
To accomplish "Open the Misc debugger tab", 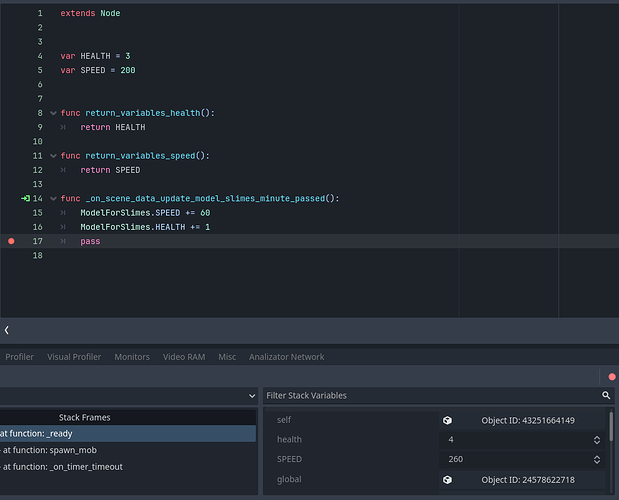I will point(227,357).
